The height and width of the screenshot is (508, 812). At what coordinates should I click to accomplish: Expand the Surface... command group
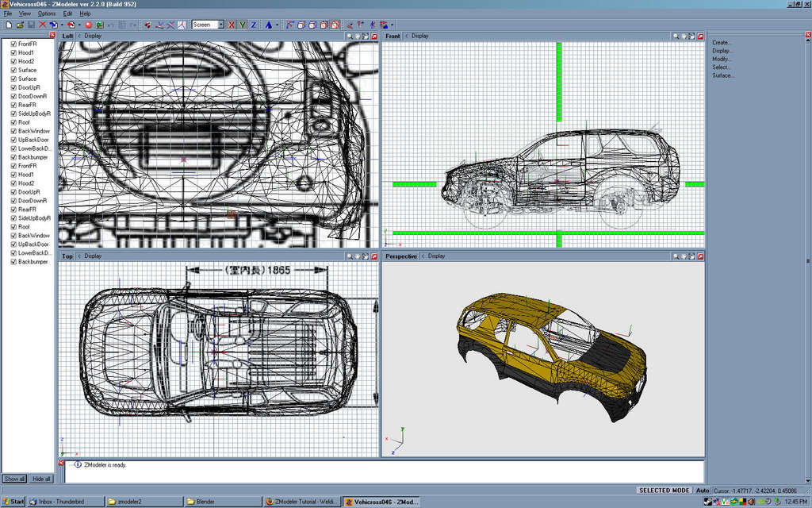[723, 75]
